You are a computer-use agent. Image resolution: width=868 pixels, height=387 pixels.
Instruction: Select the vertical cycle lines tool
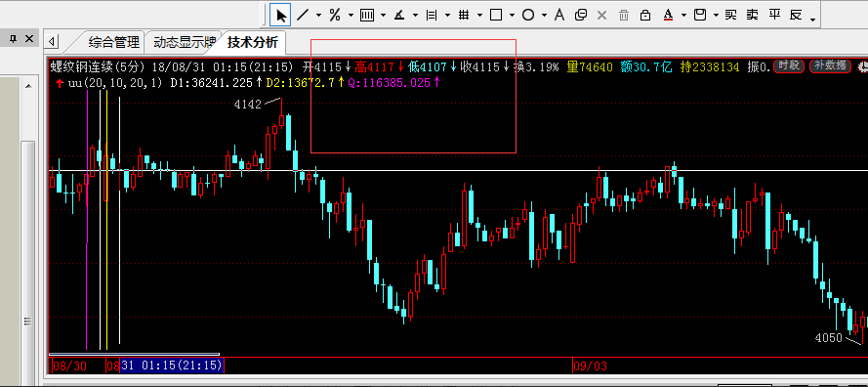point(366,15)
